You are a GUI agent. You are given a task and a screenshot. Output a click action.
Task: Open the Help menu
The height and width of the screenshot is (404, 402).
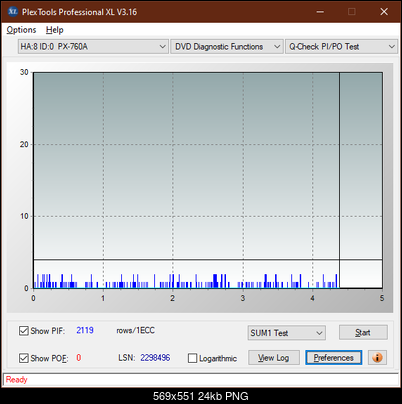(x=55, y=30)
